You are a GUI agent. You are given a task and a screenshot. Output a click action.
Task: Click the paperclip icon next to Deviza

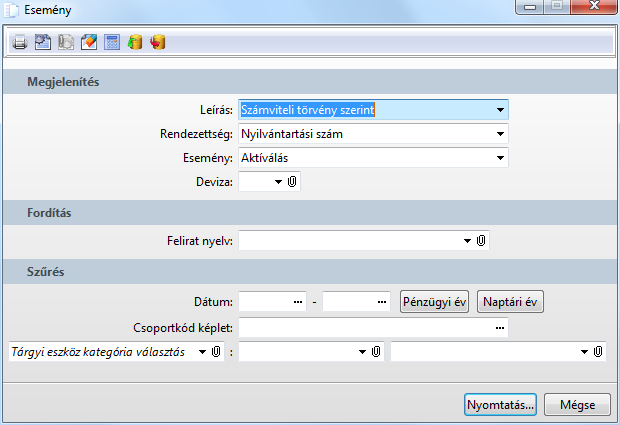point(292,182)
